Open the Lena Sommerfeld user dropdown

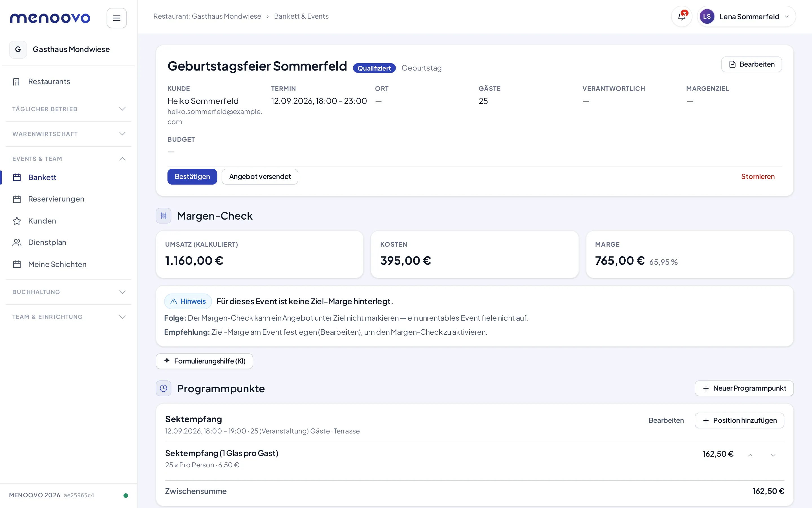(746, 16)
